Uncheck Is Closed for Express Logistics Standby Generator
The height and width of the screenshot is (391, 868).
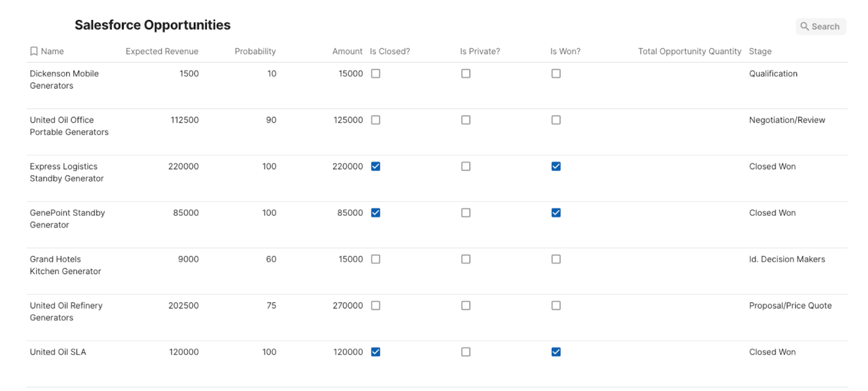pyautogui.click(x=375, y=166)
